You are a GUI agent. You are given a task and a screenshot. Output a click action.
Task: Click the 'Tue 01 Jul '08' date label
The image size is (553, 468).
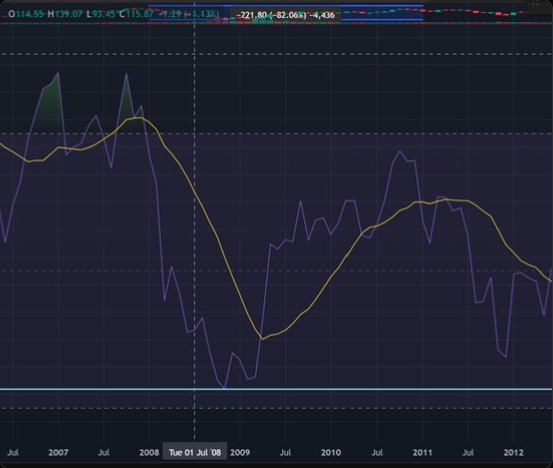pos(195,452)
